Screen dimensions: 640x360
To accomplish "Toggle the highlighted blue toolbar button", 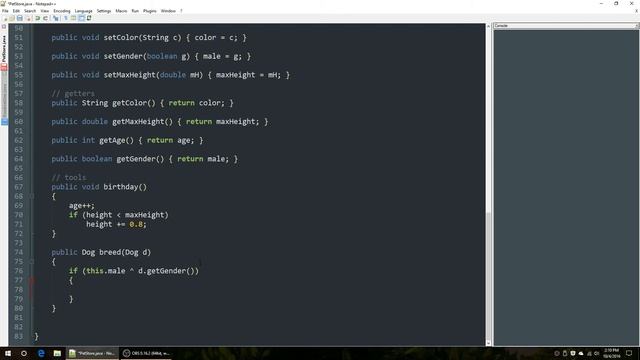I will pyautogui.click(x=81, y=18).
